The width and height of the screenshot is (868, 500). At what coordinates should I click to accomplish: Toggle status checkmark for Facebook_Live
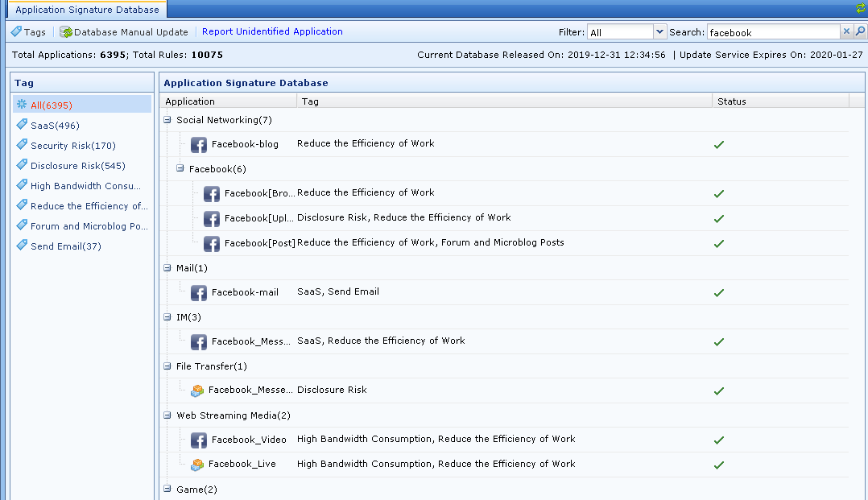[718, 465]
